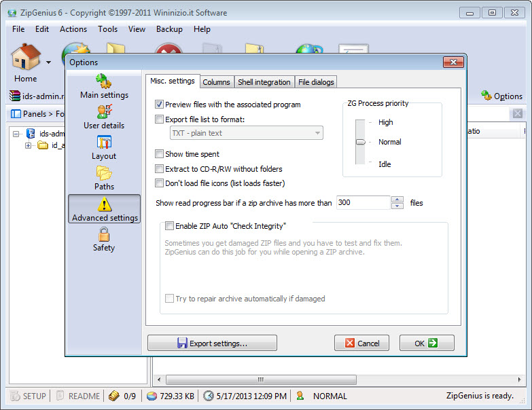Enable Export file list to format
The width and height of the screenshot is (532, 410).
coord(159,119)
